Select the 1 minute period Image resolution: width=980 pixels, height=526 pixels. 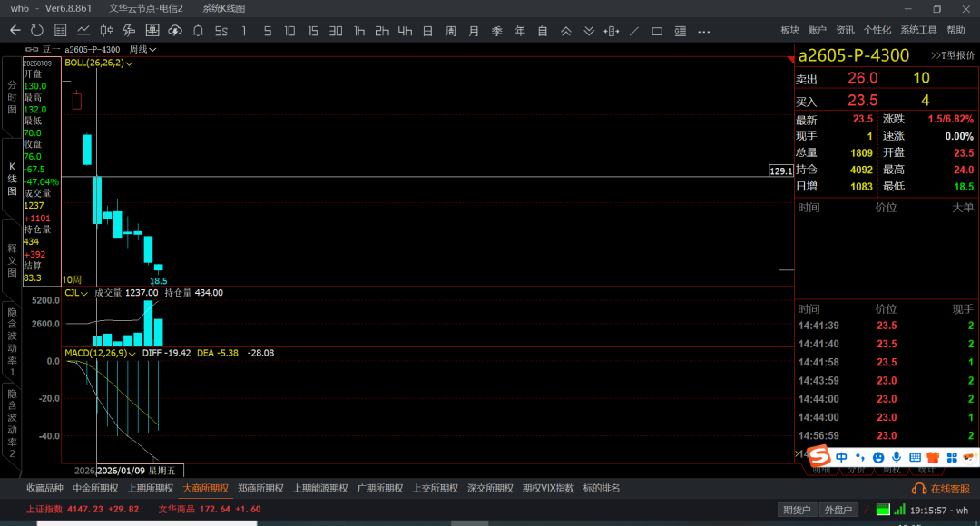(244, 31)
